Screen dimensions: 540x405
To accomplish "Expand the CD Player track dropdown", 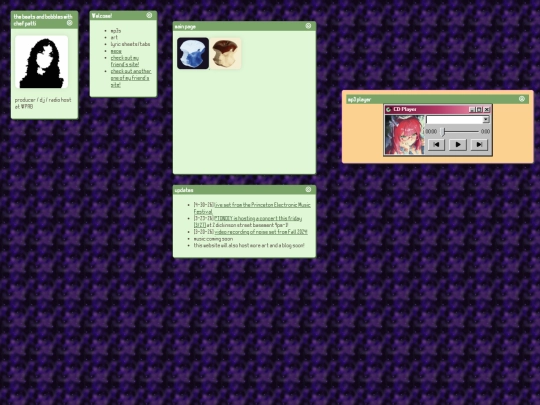I will tap(486, 120).
